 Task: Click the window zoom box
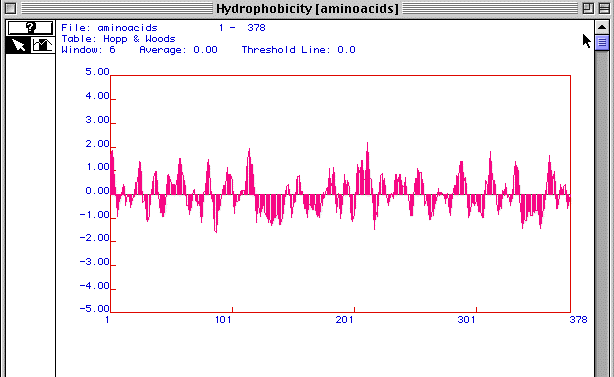tap(588, 8)
